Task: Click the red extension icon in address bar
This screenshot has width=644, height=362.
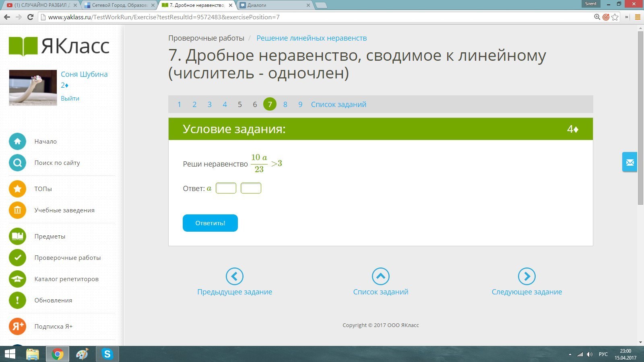Action: point(606,17)
